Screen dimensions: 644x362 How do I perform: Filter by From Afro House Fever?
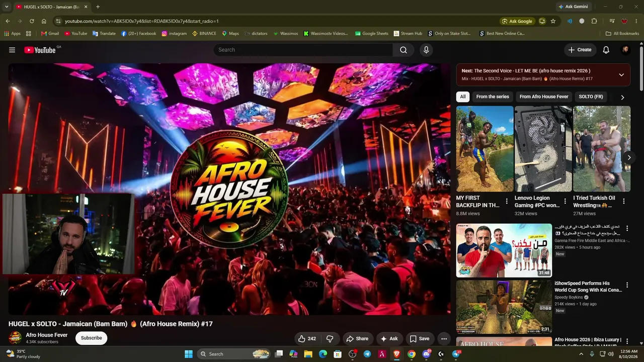coord(544,97)
